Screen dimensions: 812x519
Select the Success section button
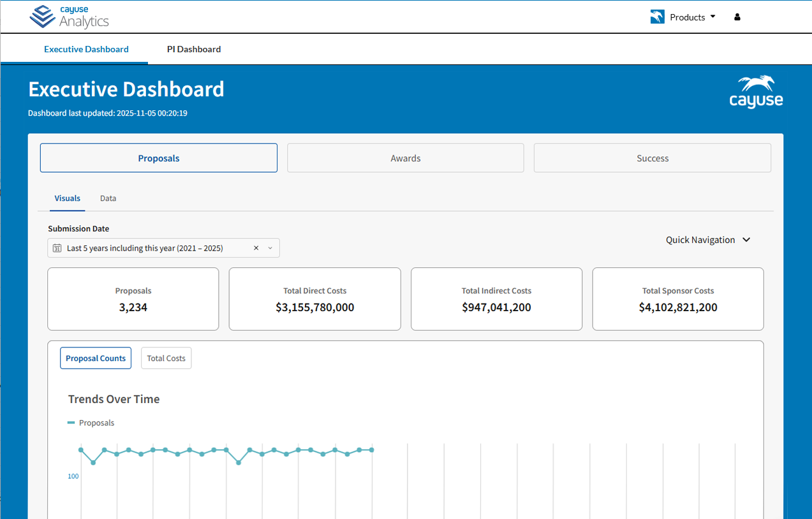(x=652, y=157)
